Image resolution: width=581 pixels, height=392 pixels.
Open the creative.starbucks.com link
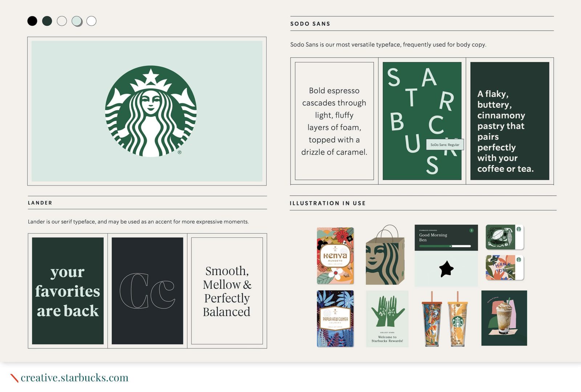(x=74, y=377)
